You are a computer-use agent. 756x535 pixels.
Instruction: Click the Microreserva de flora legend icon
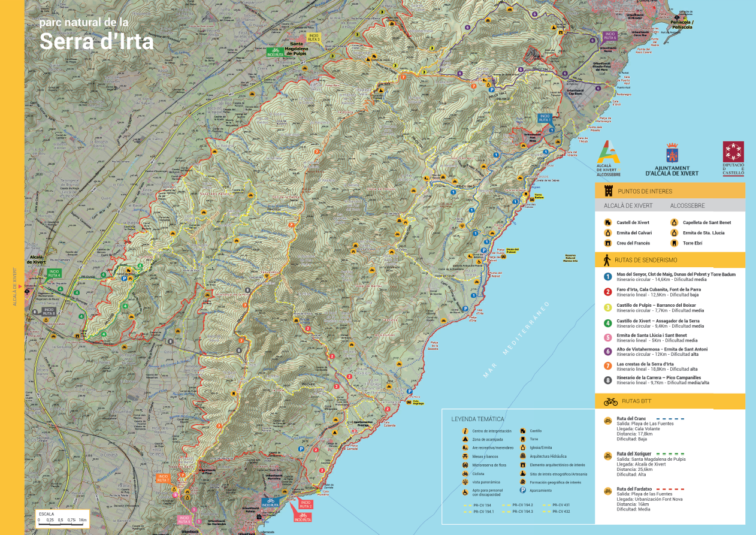click(x=465, y=465)
